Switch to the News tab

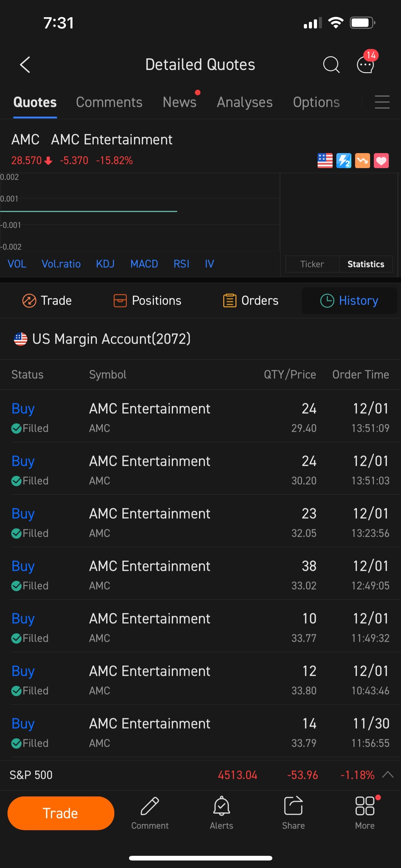click(x=180, y=102)
